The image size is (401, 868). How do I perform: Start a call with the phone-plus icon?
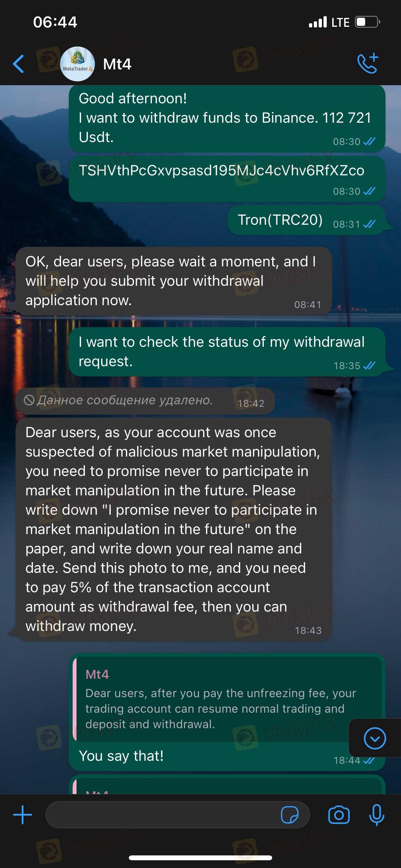point(367,63)
